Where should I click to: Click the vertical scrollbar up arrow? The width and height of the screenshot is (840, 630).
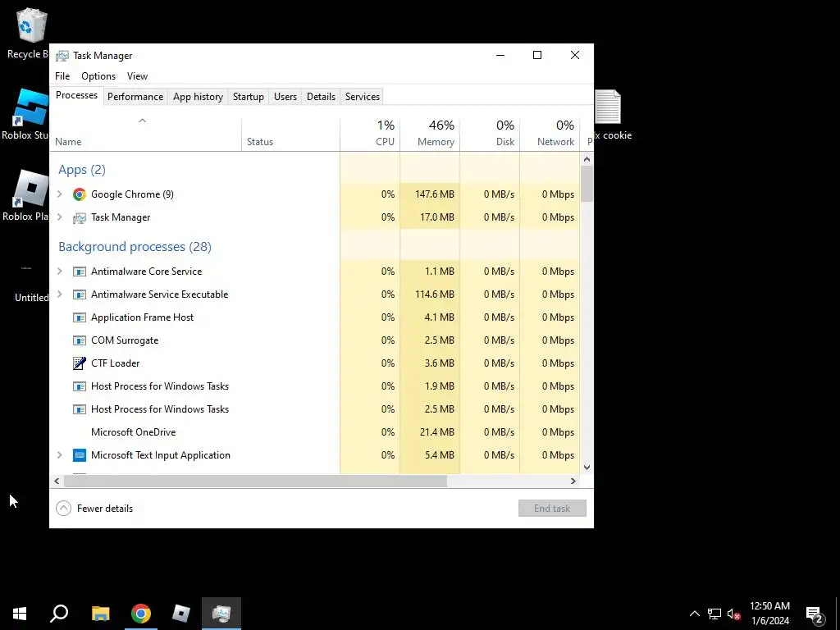pos(587,159)
